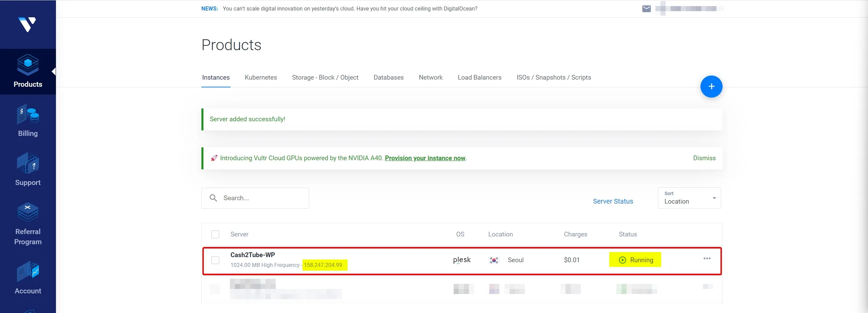Click the Seoul location text
Screen dimensions: 868x313
(515, 260)
